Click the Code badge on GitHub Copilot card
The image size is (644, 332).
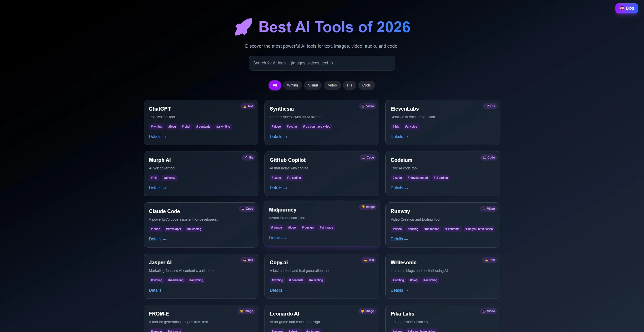[x=368, y=158]
